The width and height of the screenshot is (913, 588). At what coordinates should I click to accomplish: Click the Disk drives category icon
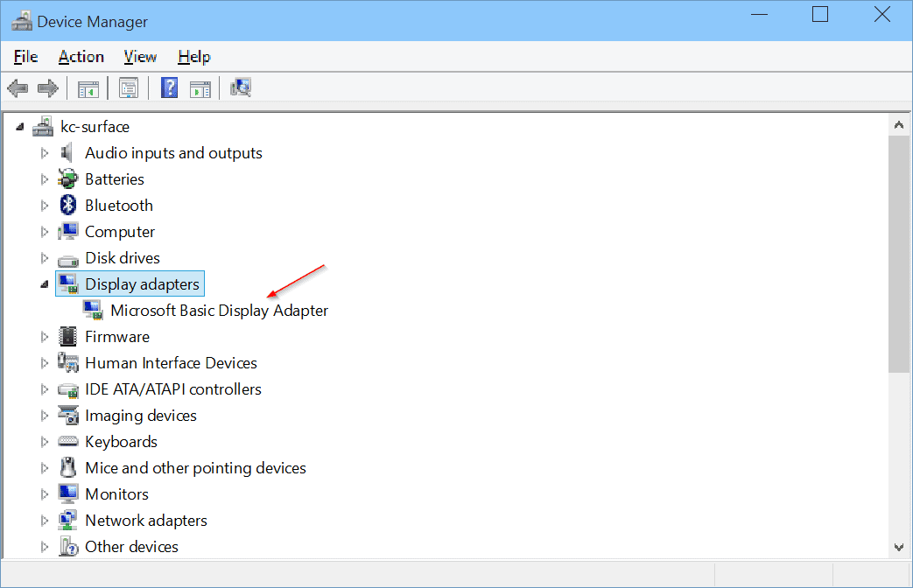point(67,259)
